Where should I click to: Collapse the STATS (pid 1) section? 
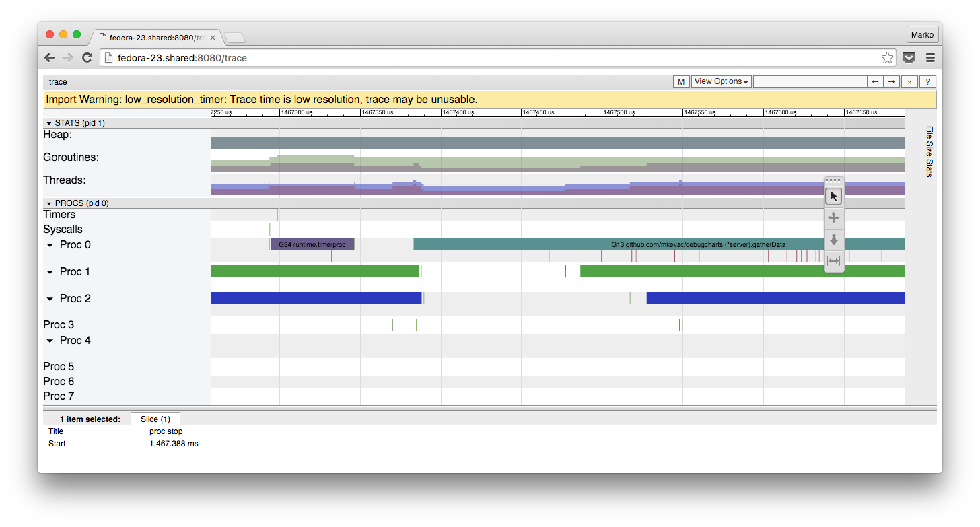point(49,123)
